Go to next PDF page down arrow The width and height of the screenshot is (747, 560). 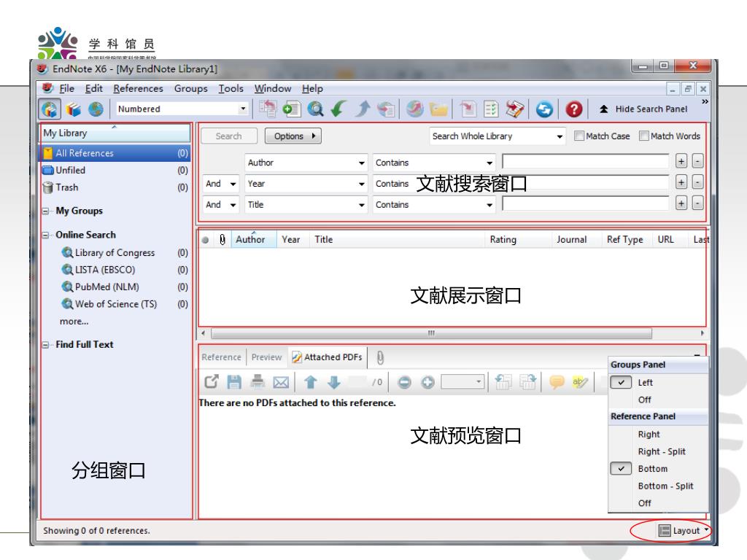(x=334, y=382)
